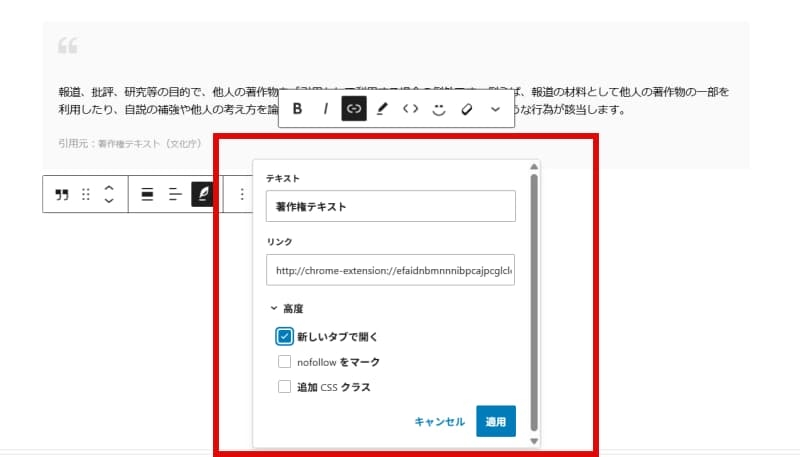Image resolution: width=800 pixels, height=457 pixels.
Task: Click the quoted paragraph starting 報道、批評
Action: click(393, 100)
